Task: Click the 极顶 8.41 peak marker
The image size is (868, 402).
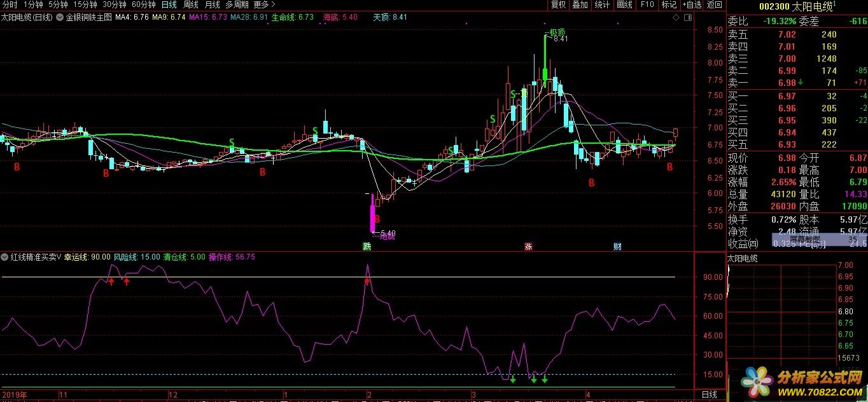Action: [x=556, y=36]
